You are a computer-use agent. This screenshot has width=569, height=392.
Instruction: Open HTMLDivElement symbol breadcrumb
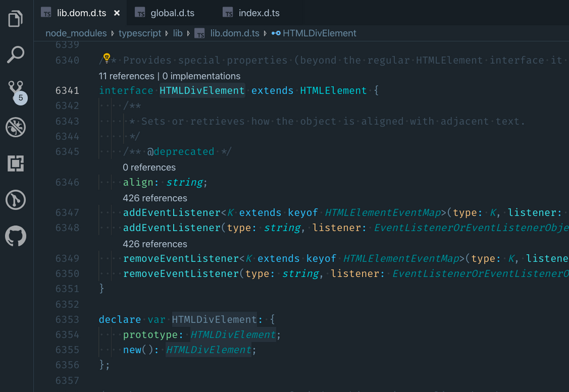319,33
